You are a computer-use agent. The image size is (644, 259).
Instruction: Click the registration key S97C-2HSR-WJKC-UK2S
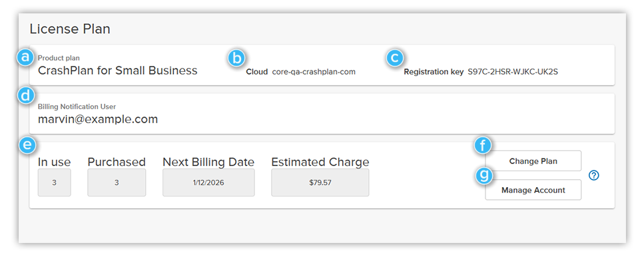(x=513, y=72)
